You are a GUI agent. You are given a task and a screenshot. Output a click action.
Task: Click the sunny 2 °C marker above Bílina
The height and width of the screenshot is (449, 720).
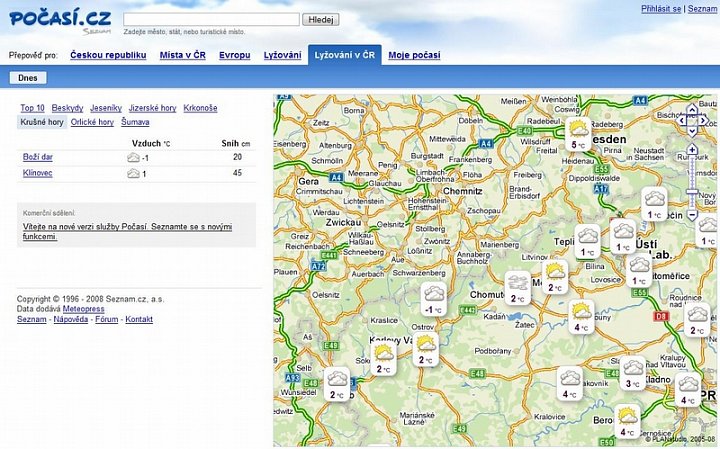point(555,277)
